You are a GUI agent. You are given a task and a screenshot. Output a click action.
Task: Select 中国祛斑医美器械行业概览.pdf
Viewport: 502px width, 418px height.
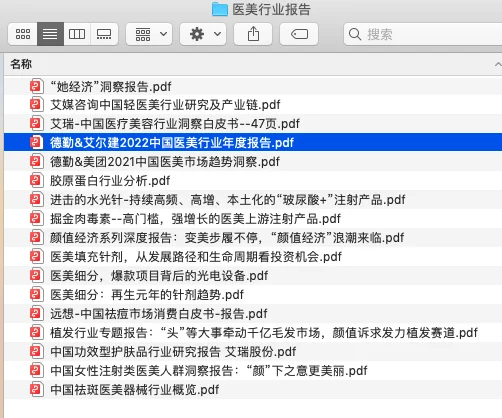(135, 390)
